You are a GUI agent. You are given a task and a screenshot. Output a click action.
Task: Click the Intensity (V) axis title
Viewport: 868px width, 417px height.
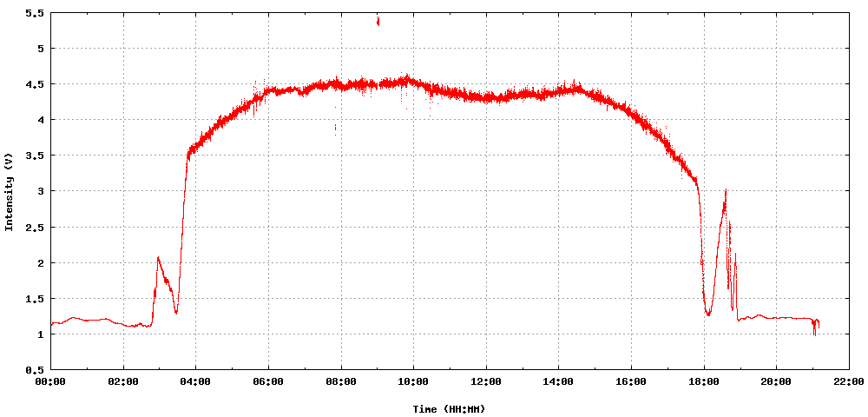(9, 191)
